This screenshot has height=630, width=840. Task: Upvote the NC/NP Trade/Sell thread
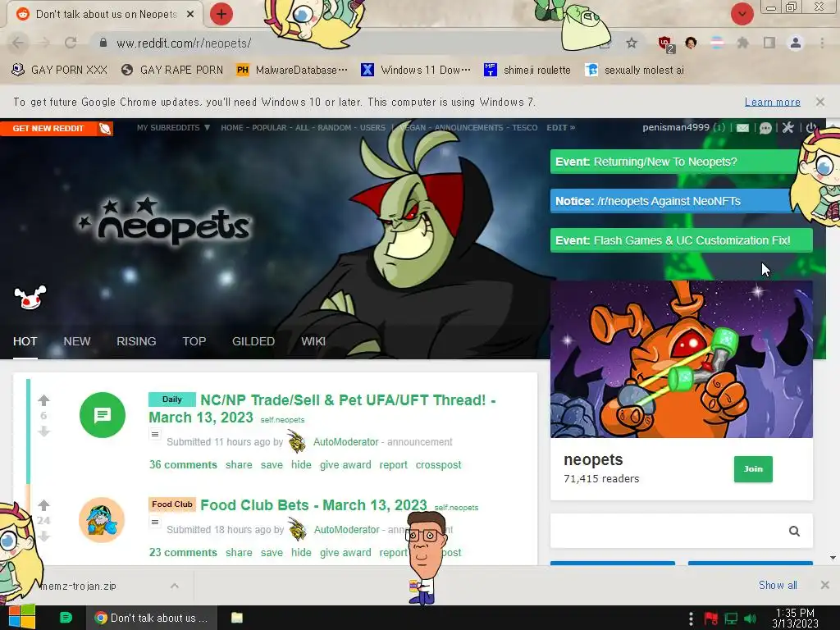[44, 400]
